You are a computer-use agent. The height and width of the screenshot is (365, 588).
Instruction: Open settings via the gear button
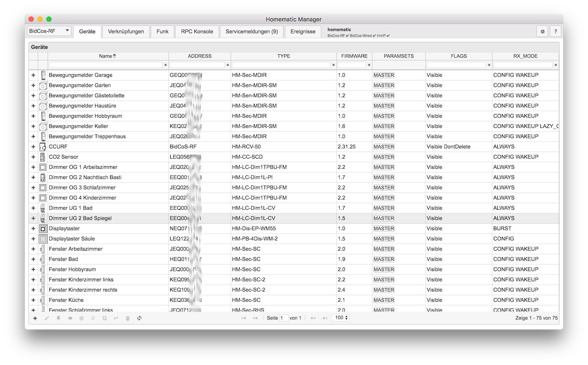point(542,32)
